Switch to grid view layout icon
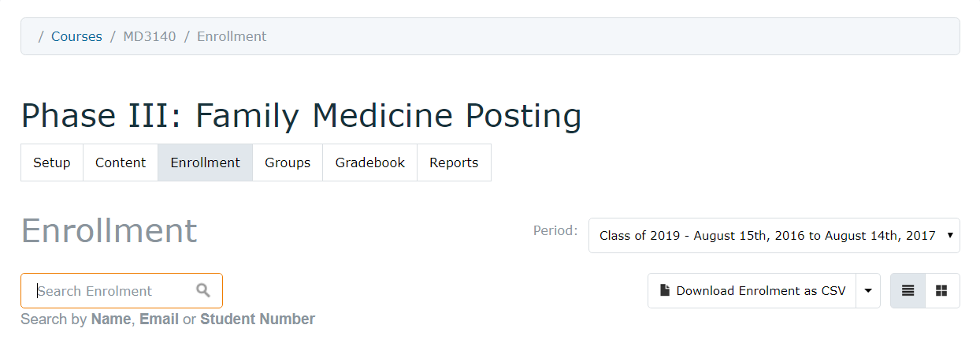The height and width of the screenshot is (351, 980). [942, 290]
